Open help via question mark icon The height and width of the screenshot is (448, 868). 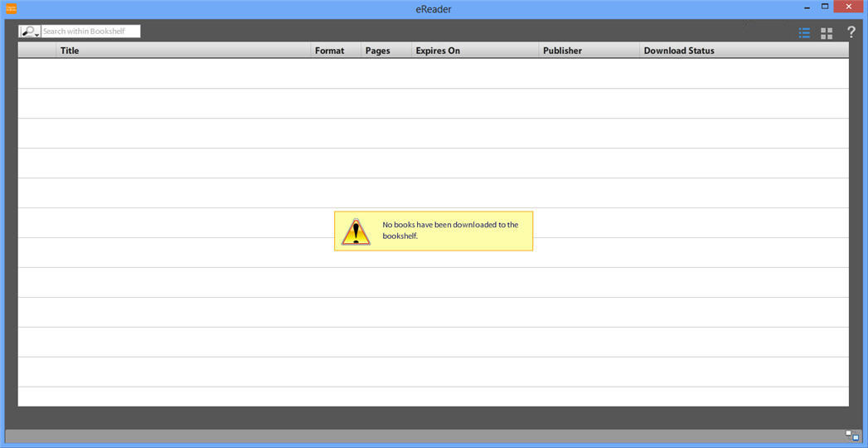[851, 32]
